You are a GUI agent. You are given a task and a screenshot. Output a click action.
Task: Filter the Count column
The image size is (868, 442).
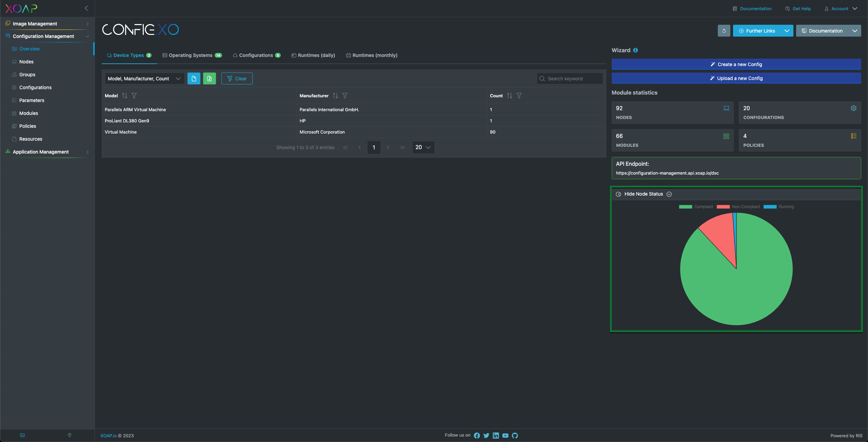pyautogui.click(x=519, y=96)
